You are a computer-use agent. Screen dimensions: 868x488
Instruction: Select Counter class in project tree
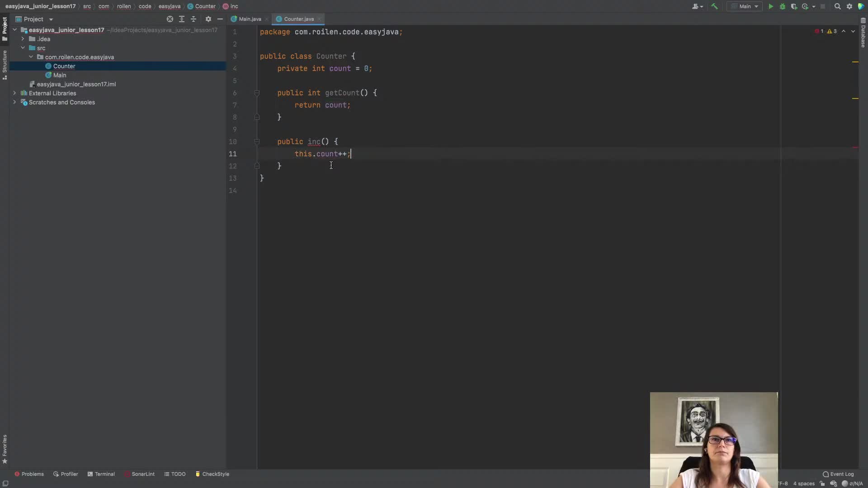[x=64, y=66]
